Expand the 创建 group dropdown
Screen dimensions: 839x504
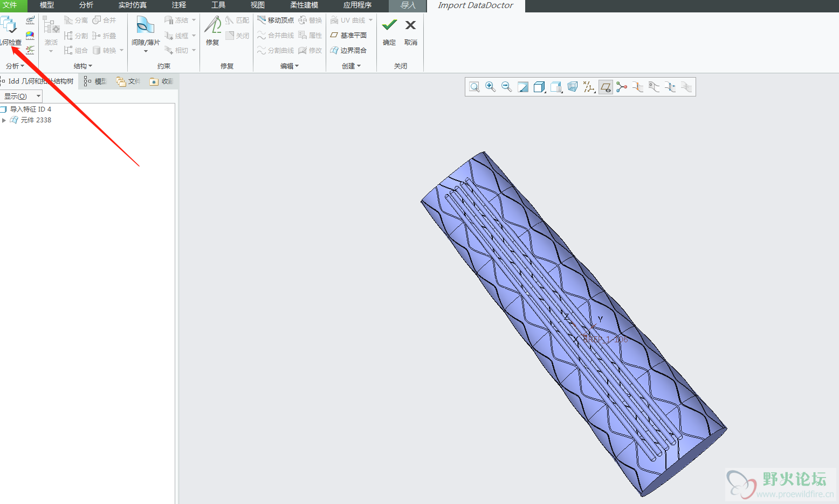(x=351, y=66)
